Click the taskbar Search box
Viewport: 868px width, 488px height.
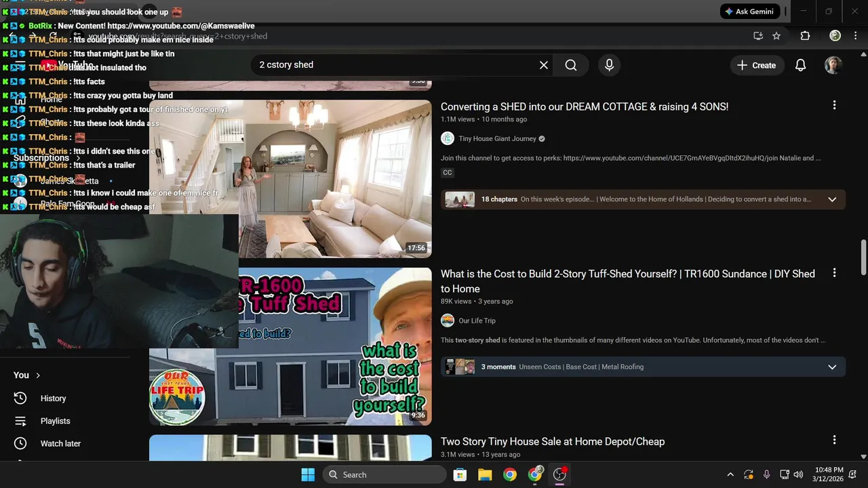pos(384,474)
